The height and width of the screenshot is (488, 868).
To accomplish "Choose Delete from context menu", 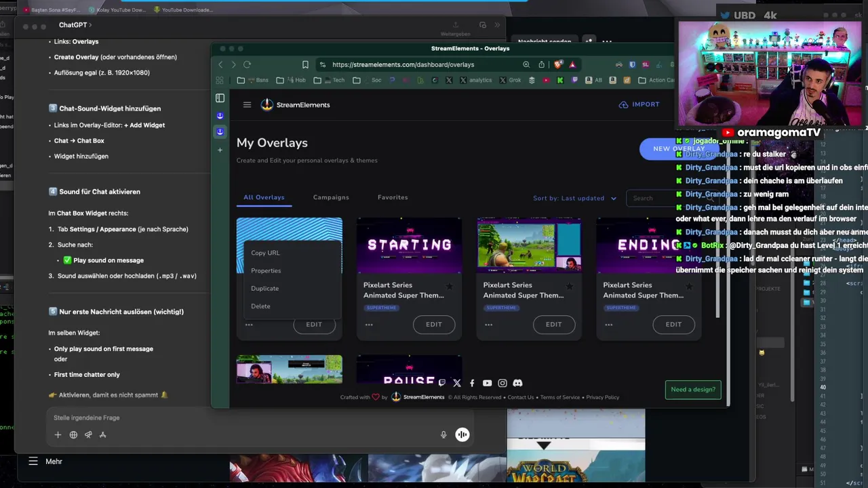I will (x=260, y=306).
